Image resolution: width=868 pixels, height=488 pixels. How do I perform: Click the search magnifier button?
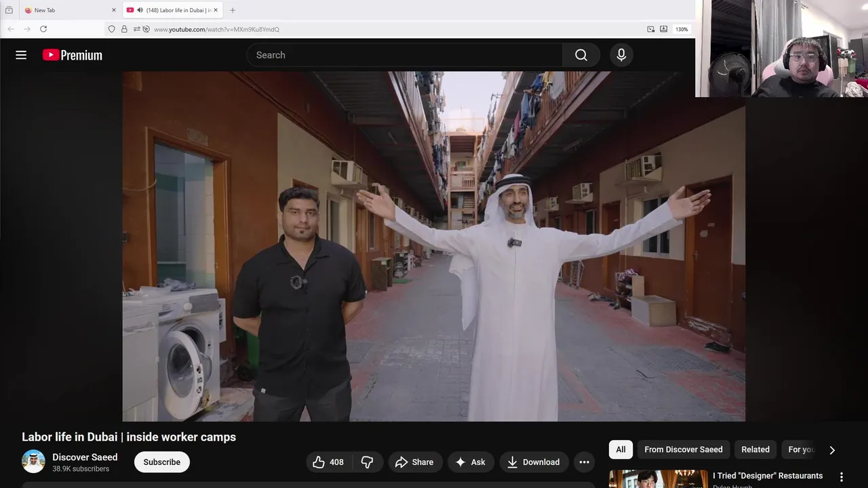pyautogui.click(x=581, y=55)
